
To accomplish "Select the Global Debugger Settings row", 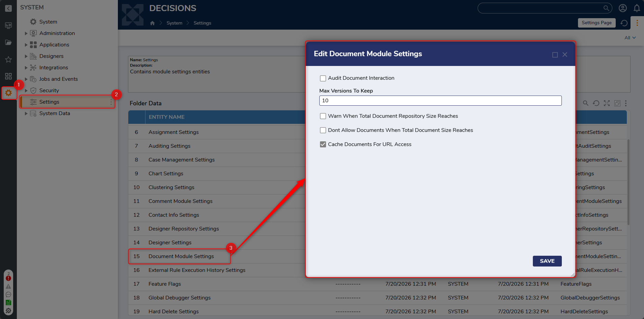I will [x=377, y=298].
